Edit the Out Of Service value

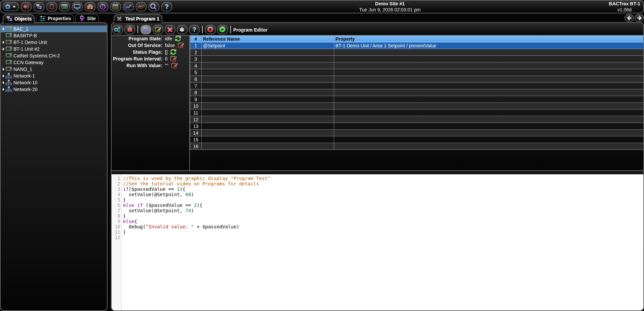181,45
